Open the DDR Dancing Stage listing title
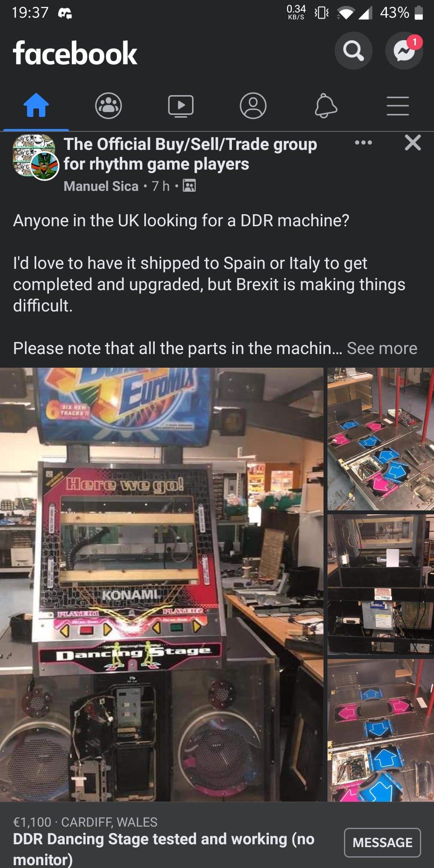The width and height of the screenshot is (434, 868). 164,849
